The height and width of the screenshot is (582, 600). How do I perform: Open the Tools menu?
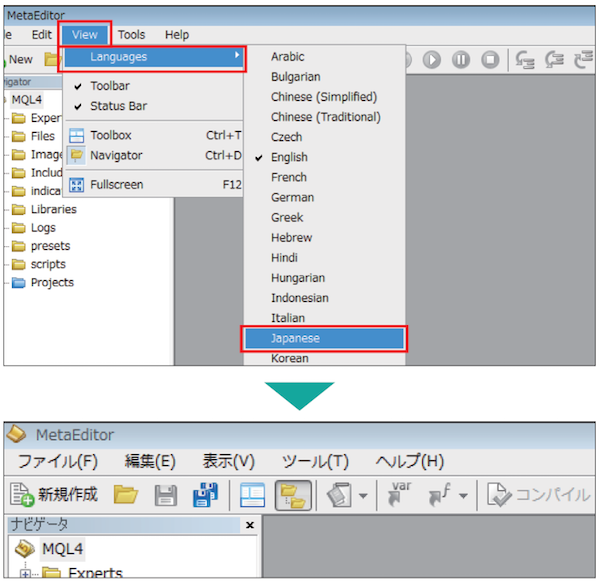(131, 35)
